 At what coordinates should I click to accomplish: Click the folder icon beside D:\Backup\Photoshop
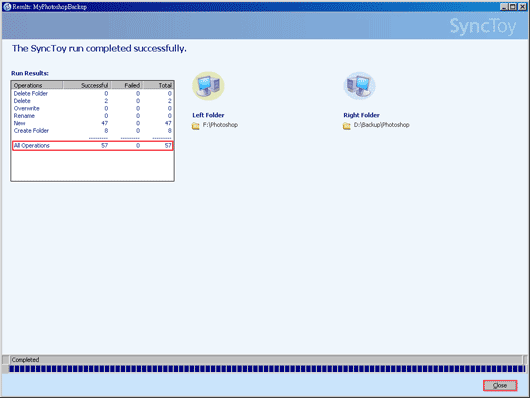point(346,126)
